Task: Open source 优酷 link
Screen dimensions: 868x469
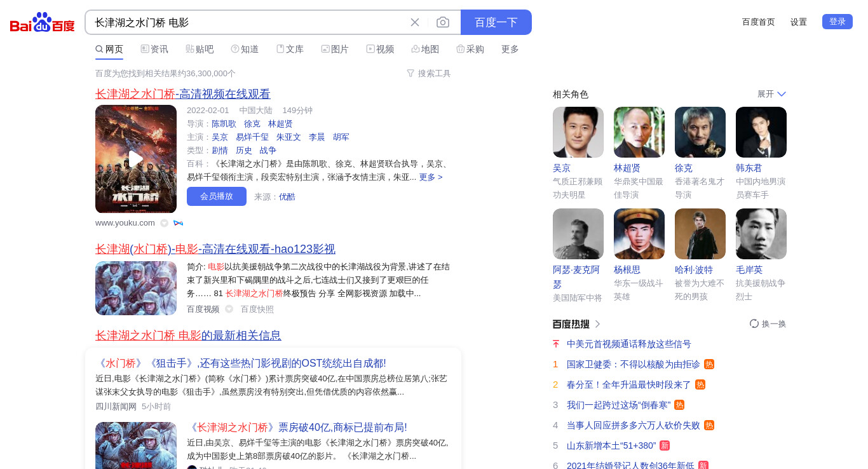Action: tap(287, 197)
